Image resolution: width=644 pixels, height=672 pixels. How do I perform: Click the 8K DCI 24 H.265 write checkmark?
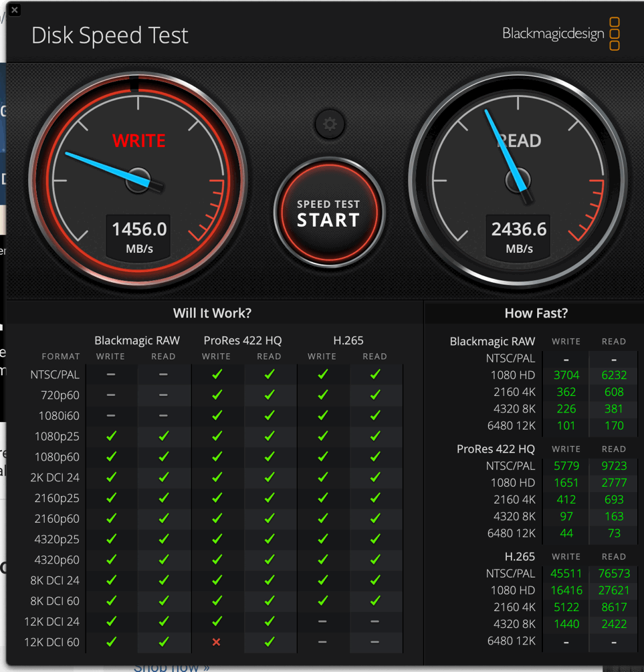tap(322, 580)
